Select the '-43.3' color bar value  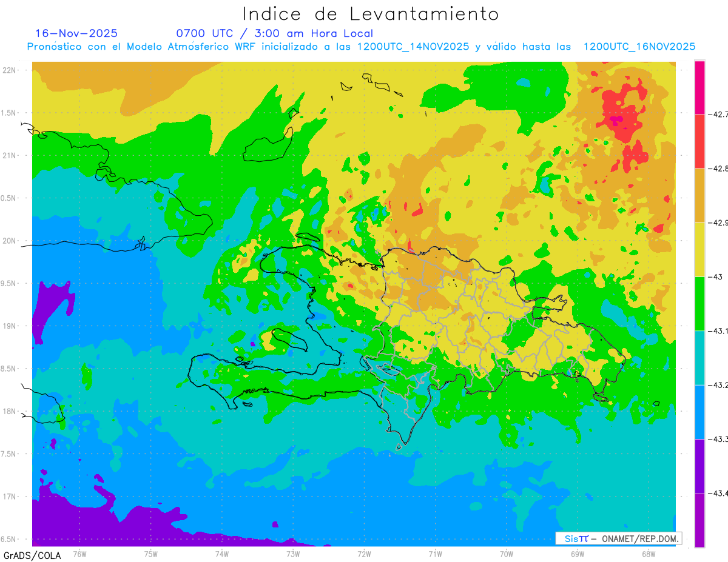[718, 439]
